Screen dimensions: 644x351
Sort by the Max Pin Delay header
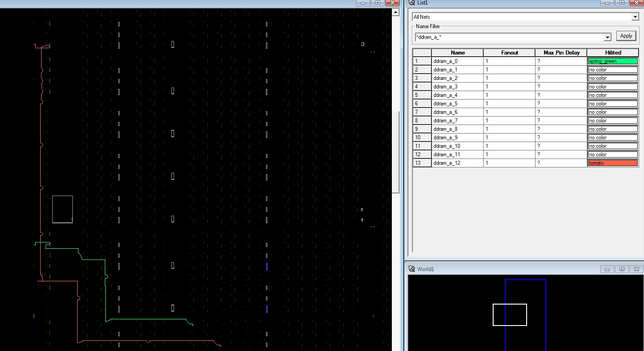pyautogui.click(x=561, y=53)
